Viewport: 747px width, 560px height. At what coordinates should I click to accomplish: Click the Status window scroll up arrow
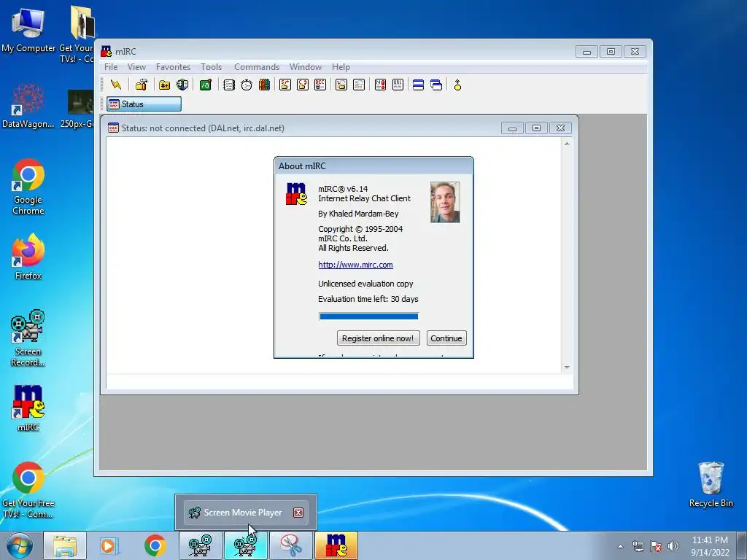[567, 144]
